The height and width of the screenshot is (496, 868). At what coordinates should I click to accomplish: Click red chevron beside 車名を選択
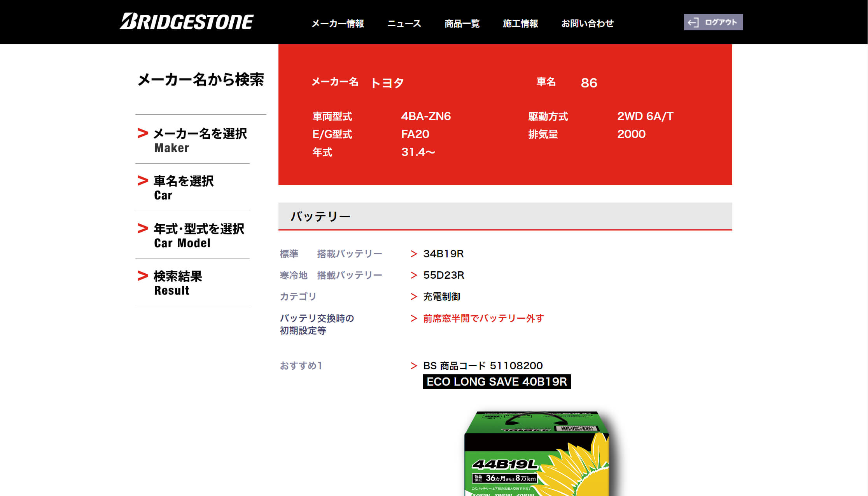point(143,181)
